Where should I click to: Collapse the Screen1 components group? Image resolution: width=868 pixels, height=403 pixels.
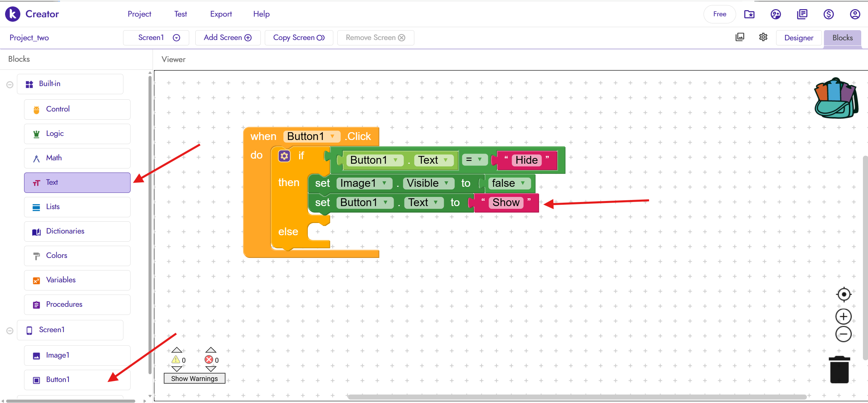coord(10,330)
